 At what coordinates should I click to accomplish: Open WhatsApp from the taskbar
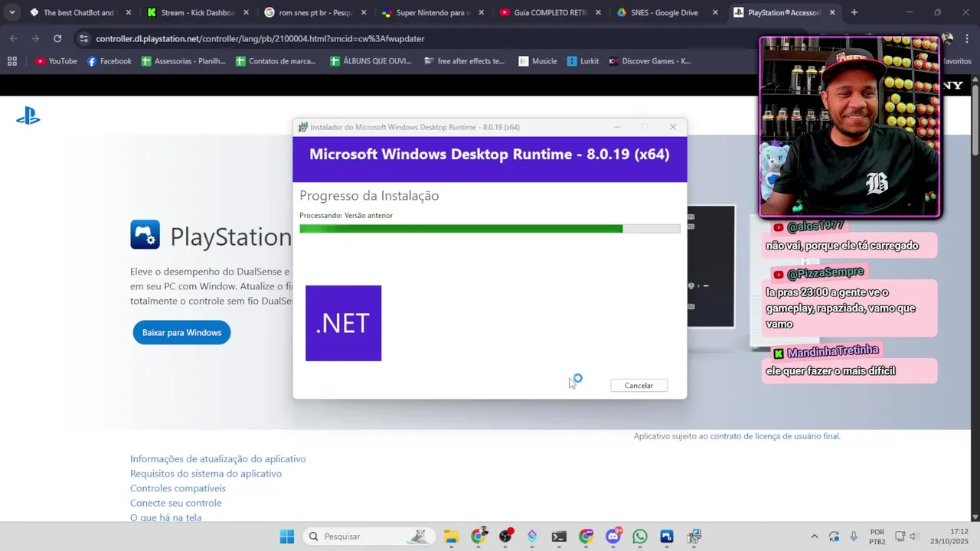(x=640, y=536)
